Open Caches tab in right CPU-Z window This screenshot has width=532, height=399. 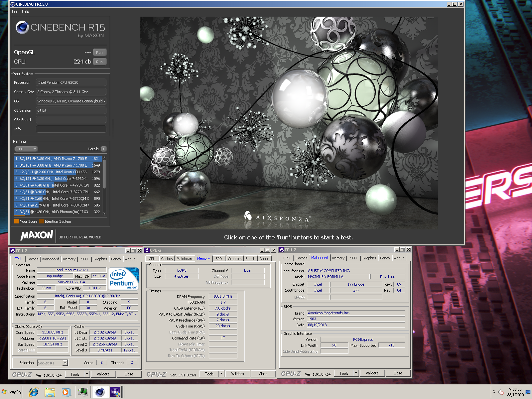[x=302, y=258]
